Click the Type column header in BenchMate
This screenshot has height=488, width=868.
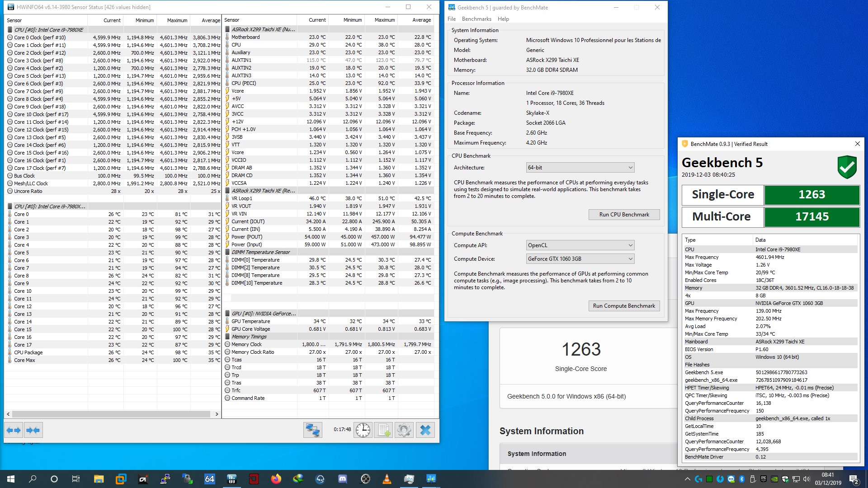click(x=717, y=240)
